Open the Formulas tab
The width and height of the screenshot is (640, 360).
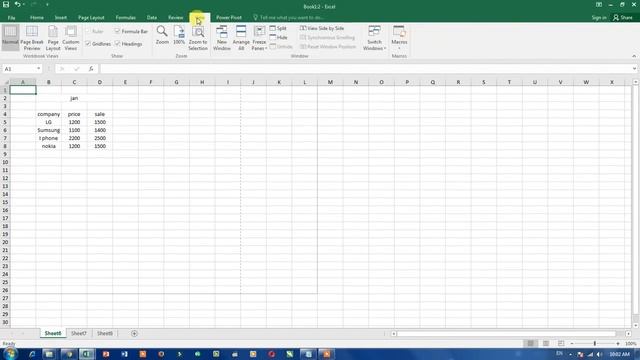click(x=125, y=18)
